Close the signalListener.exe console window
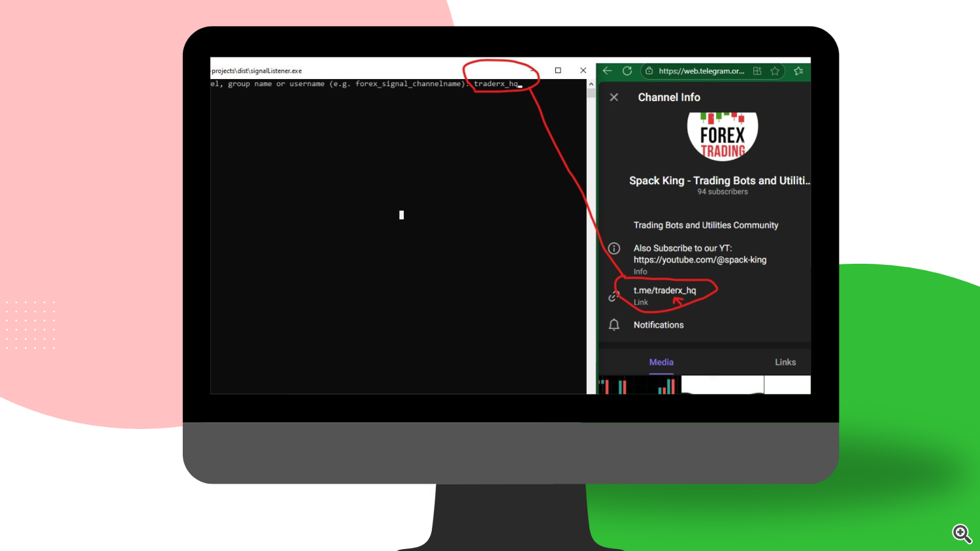 (x=583, y=71)
